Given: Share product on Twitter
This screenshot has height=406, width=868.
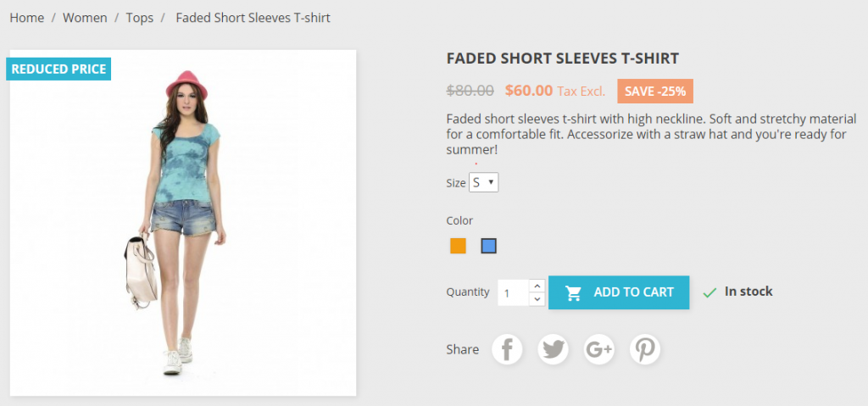Looking at the screenshot, I should [x=553, y=349].
